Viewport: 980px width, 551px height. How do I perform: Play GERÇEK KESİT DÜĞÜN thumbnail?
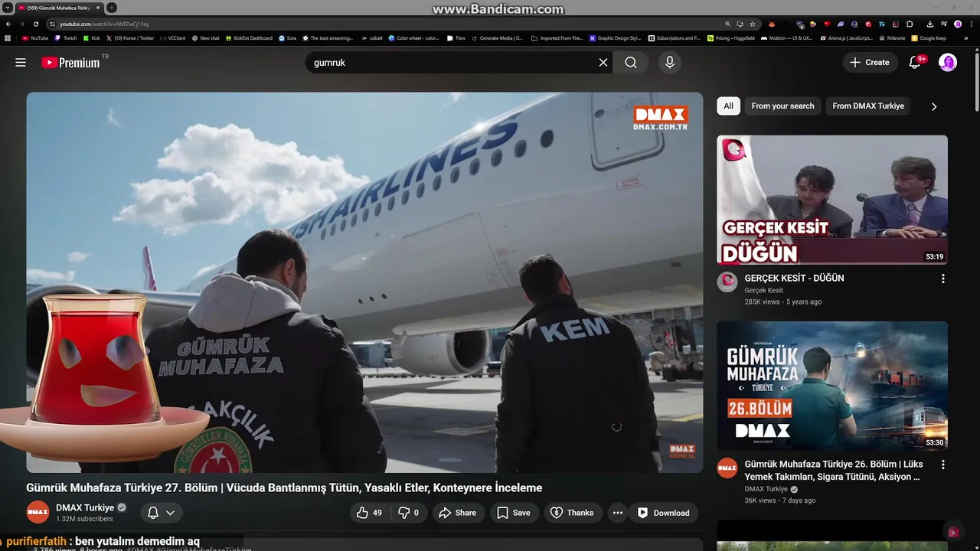coord(832,200)
